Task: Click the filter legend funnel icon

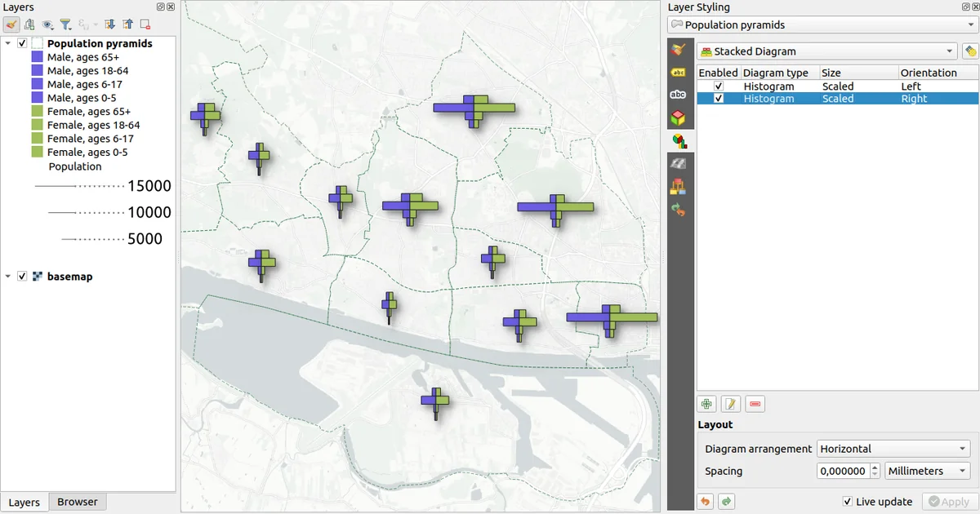Action: [66, 24]
